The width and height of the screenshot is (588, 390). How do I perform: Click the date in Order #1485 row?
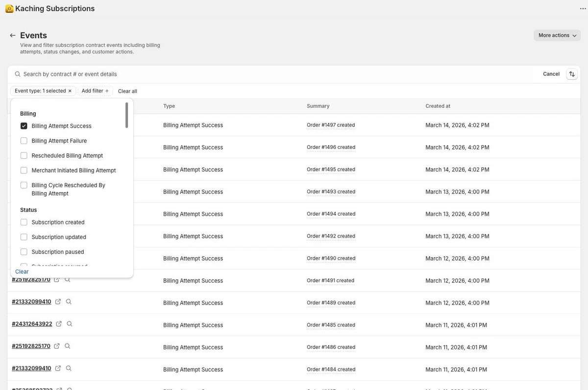[456, 325]
